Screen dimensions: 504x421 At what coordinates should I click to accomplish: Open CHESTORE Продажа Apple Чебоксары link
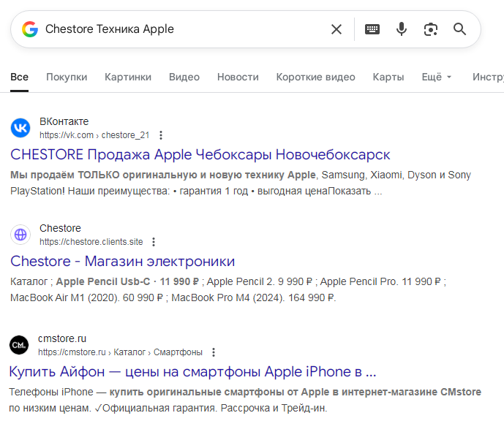[200, 155]
